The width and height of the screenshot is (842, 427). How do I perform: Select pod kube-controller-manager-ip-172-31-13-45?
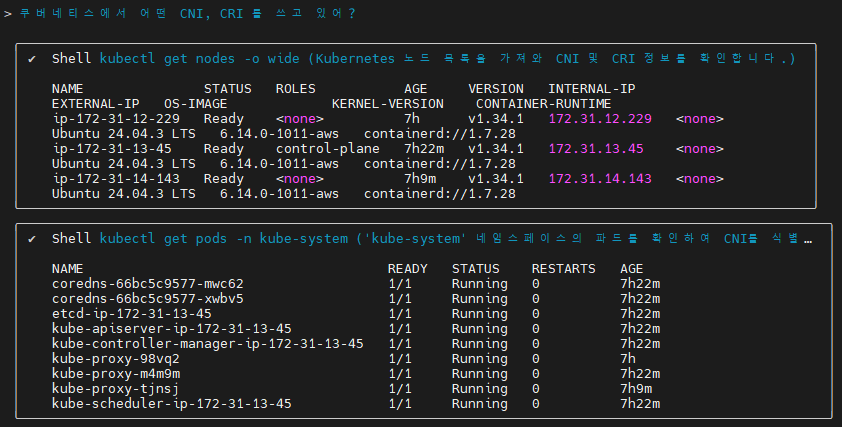tap(208, 344)
